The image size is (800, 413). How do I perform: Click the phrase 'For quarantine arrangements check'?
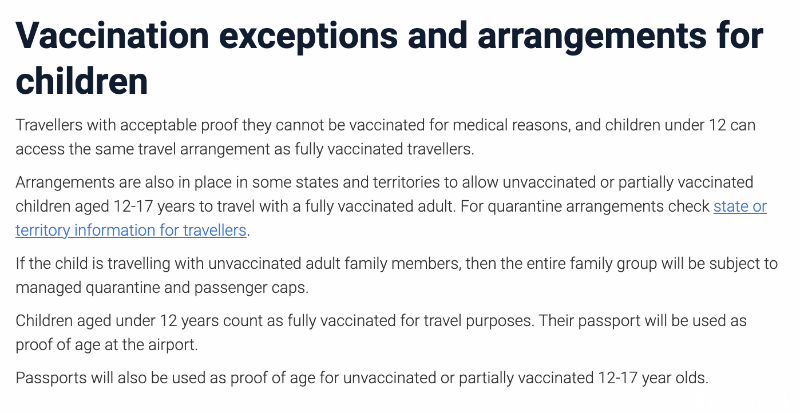tap(585, 206)
